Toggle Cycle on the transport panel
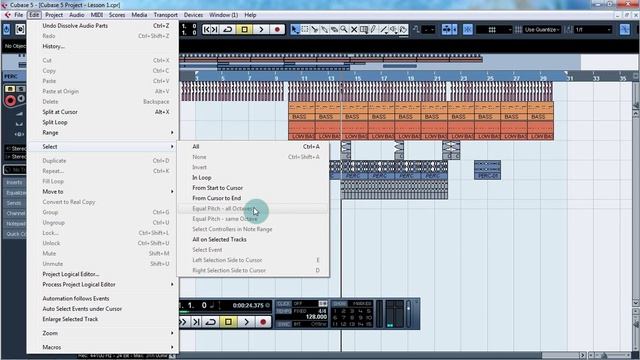 [211, 322]
